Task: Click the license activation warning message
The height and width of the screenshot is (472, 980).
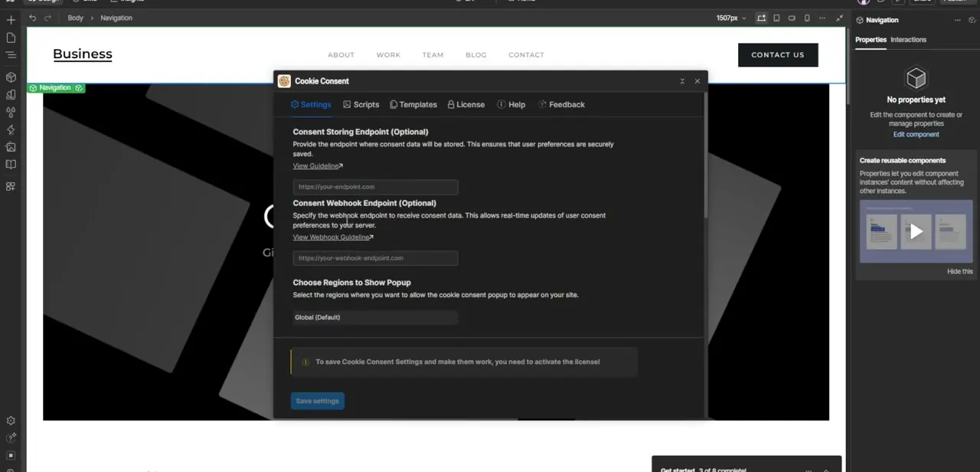Action: 464,362
